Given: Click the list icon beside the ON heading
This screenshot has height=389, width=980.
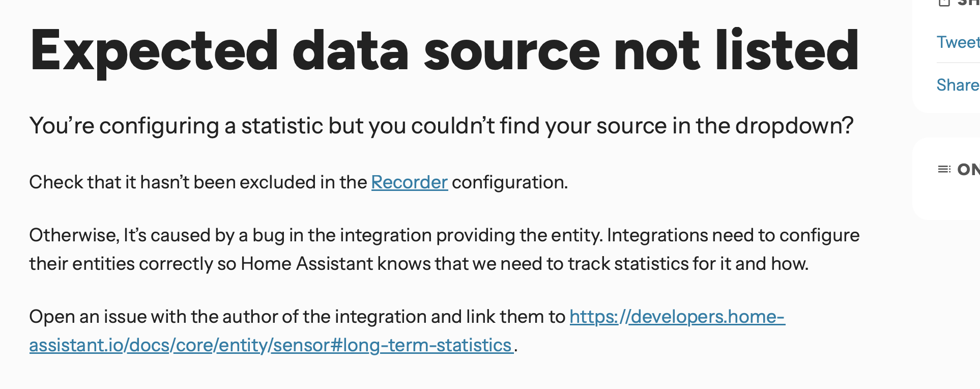Looking at the screenshot, I should (x=944, y=169).
